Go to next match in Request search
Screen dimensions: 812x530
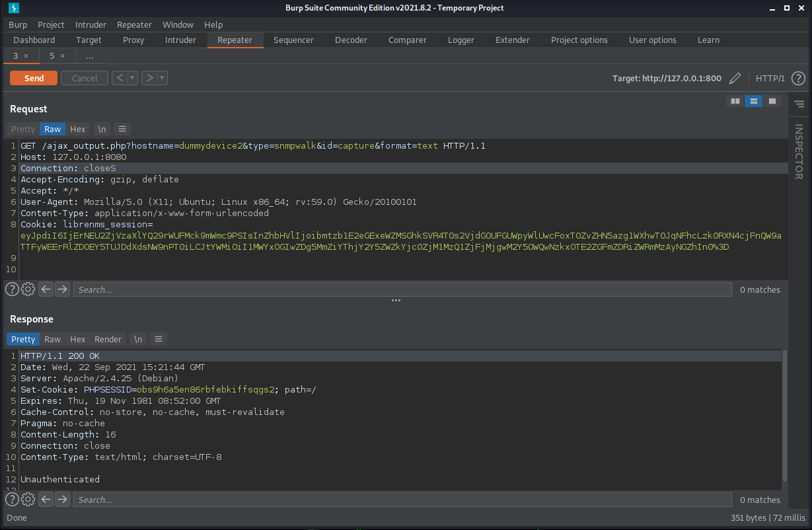click(x=62, y=289)
